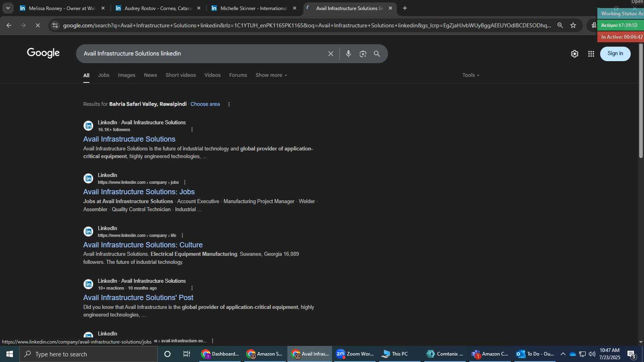Open more options for company jobs result
Viewport: 644px width, 362px height.
[185, 183]
